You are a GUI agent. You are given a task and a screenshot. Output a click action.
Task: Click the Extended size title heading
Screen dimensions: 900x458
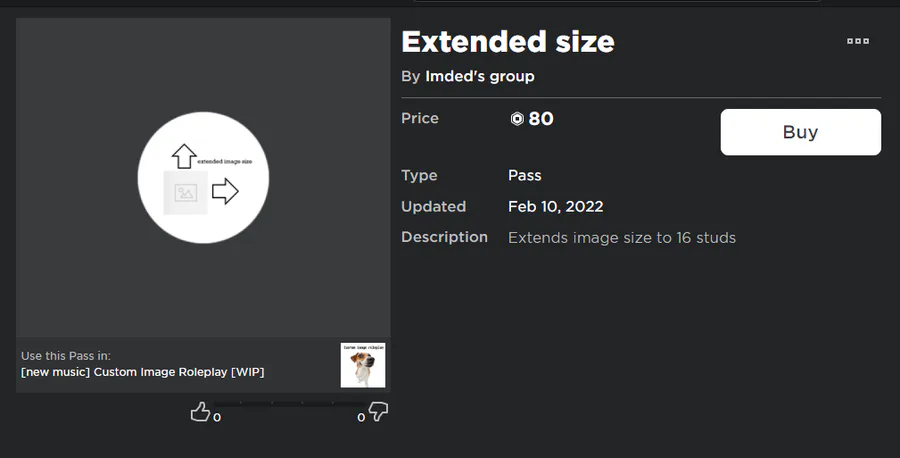(x=508, y=42)
